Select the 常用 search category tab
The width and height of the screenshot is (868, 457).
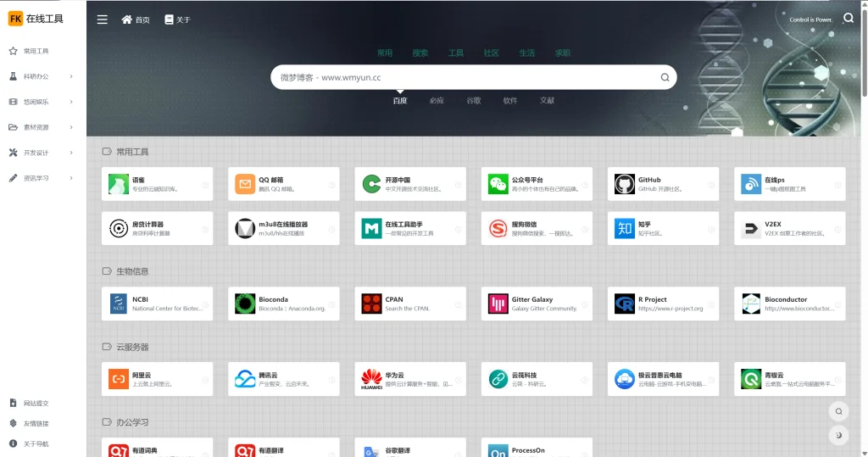coord(385,53)
